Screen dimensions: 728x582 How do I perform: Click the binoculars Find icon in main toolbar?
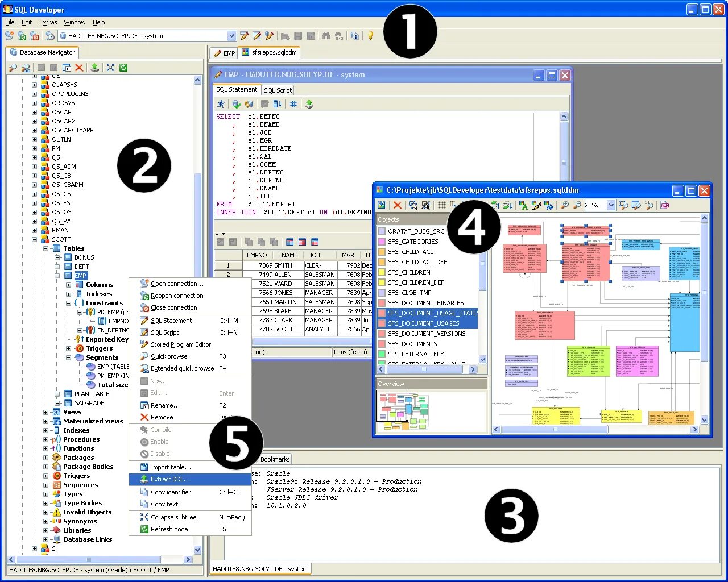coord(326,36)
